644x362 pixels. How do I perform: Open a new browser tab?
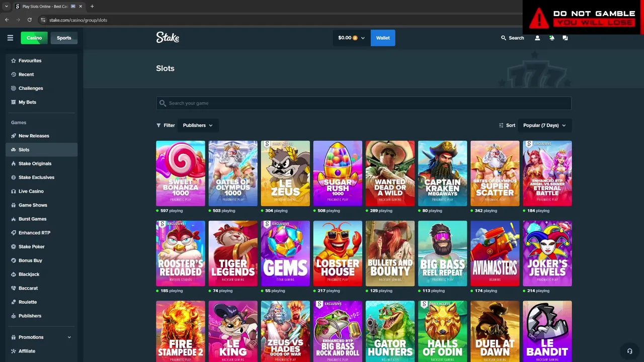pyautogui.click(x=92, y=7)
